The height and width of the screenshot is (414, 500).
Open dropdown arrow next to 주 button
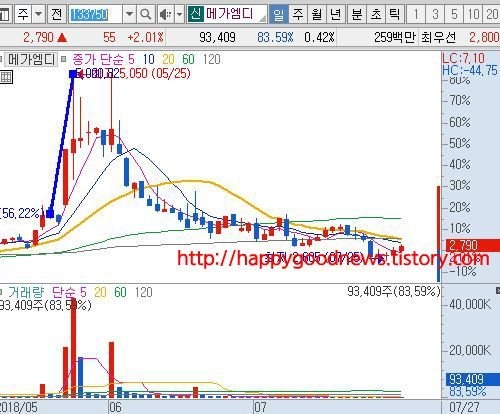[x=39, y=14]
